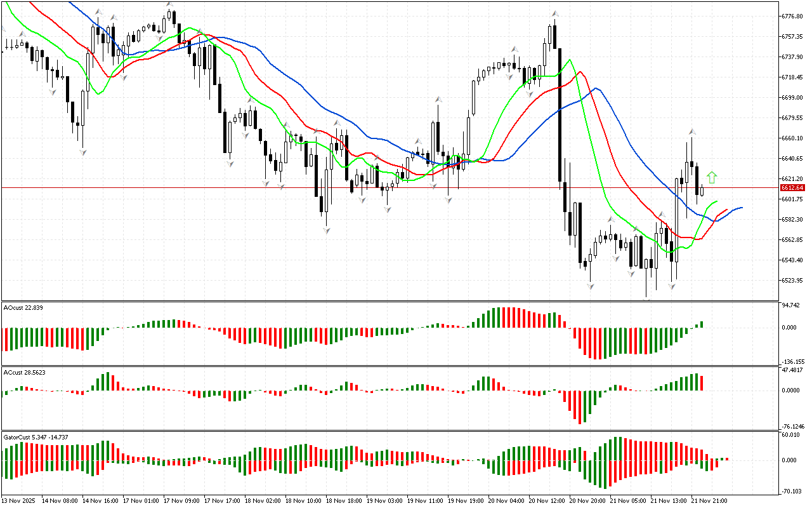Image resolution: width=812 pixels, height=508 pixels.
Task: Click down fractal under 18 Nov 10:00 low
Action: (327, 231)
